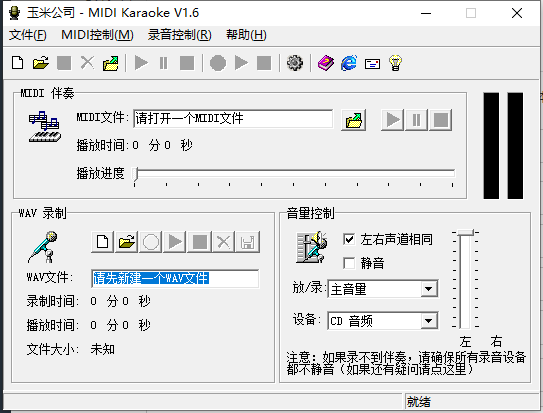The height and width of the screenshot is (413, 543).
Task: Open the 帮助(H) menu
Action: click(x=246, y=35)
